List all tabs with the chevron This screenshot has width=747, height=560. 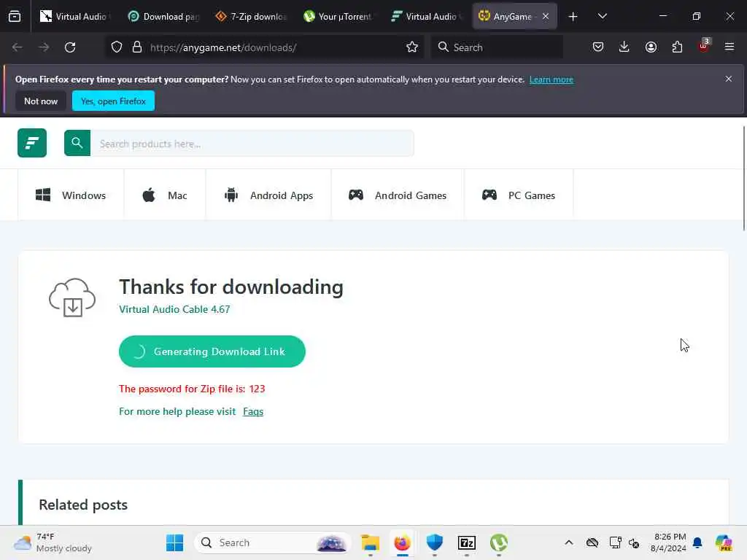point(602,17)
